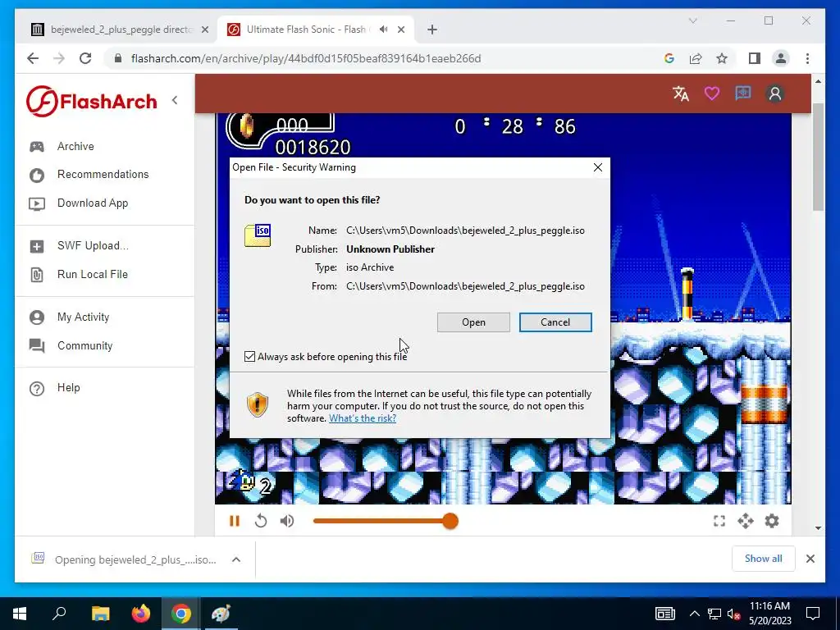
Task: Click the pink heart favorites icon
Action: [711, 94]
